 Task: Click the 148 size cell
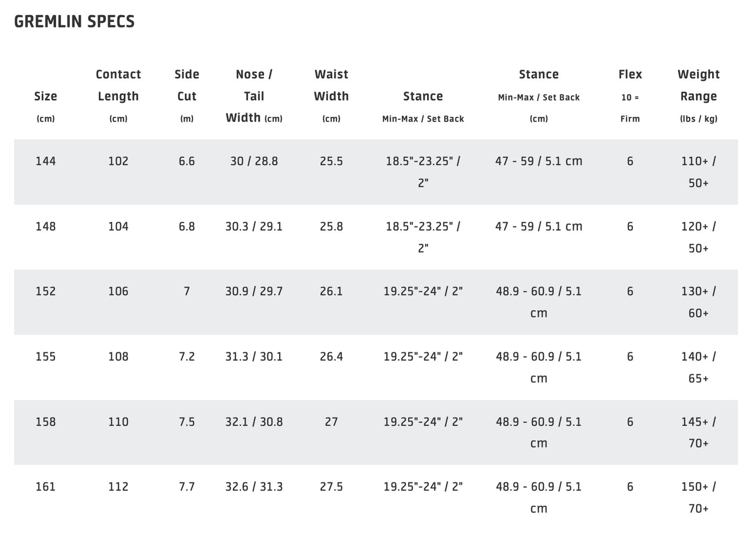tap(45, 226)
